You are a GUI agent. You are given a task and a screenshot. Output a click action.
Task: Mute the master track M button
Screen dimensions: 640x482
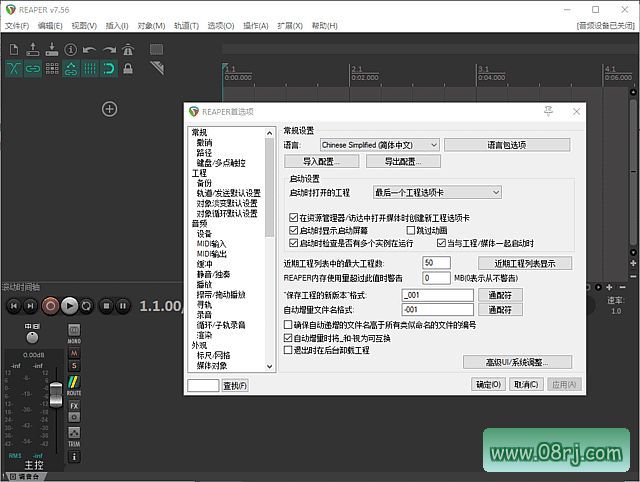pos(74,353)
